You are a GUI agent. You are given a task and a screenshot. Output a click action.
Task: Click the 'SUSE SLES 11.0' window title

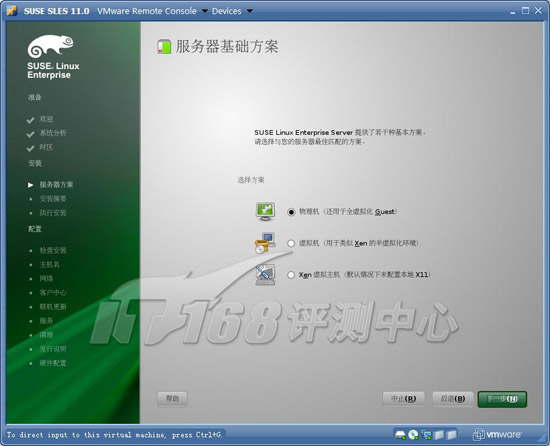pyautogui.click(x=56, y=11)
